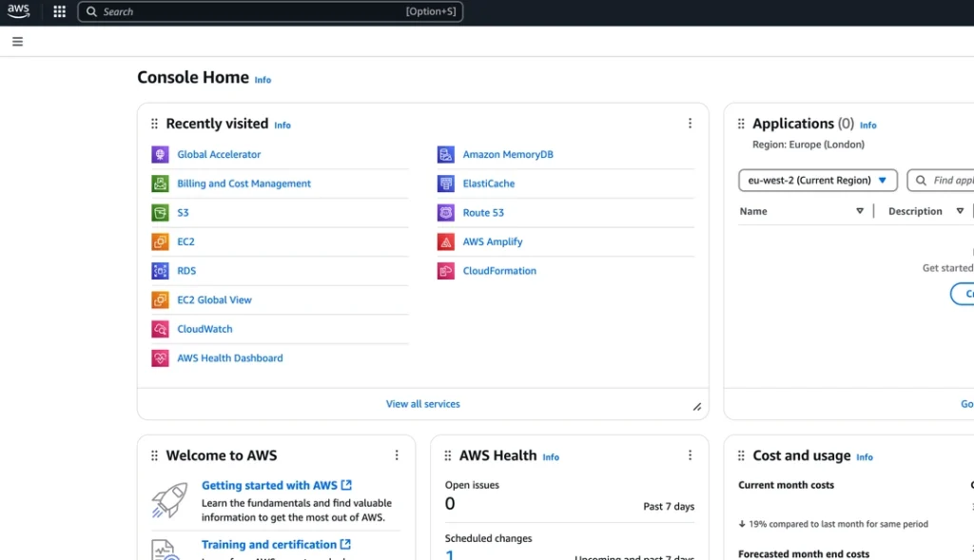Sort applications by Name column arrow

[x=860, y=211]
